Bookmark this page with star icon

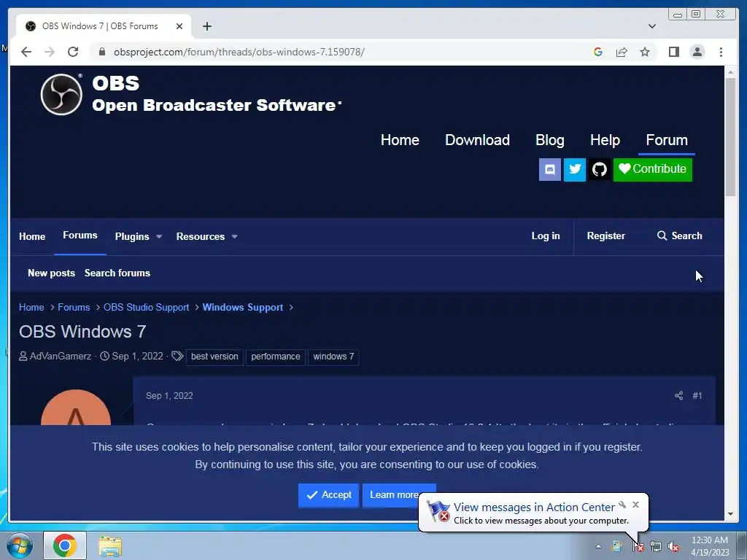click(645, 52)
